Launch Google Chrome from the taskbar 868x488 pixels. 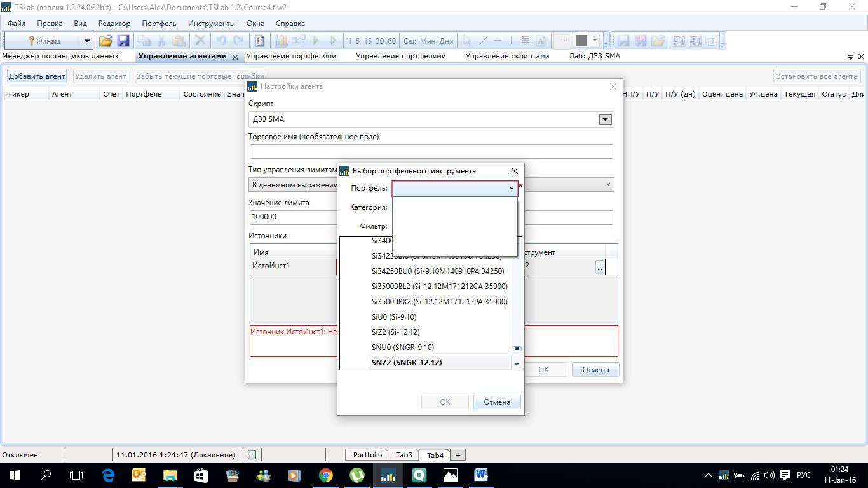click(325, 475)
